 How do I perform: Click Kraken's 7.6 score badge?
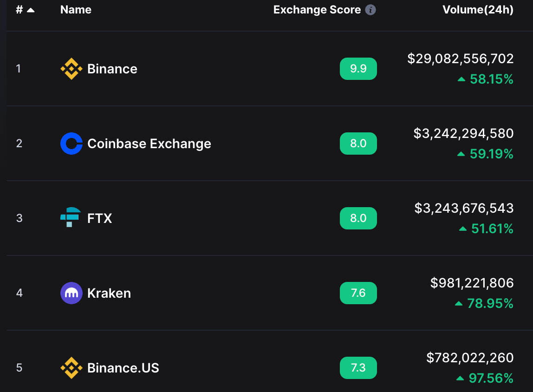point(358,293)
